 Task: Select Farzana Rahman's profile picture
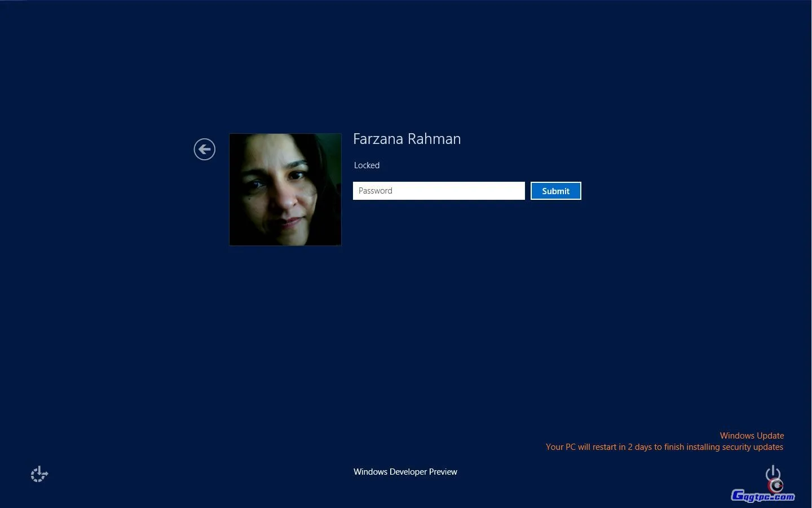(x=285, y=190)
